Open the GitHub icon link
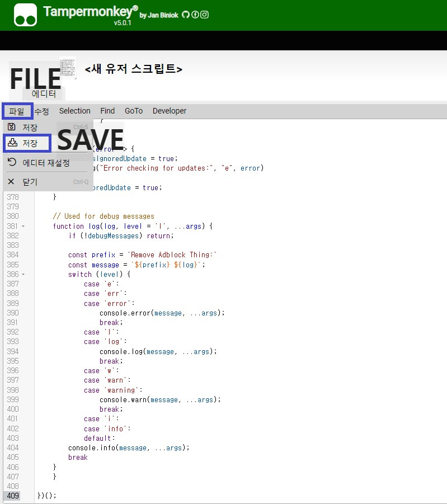This screenshot has width=447, height=504. [x=186, y=15]
